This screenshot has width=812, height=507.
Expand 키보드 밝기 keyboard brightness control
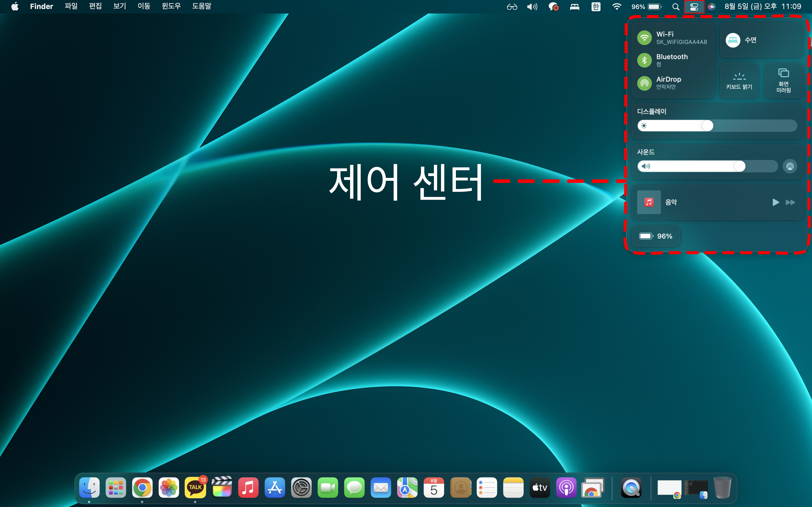pyautogui.click(x=739, y=81)
